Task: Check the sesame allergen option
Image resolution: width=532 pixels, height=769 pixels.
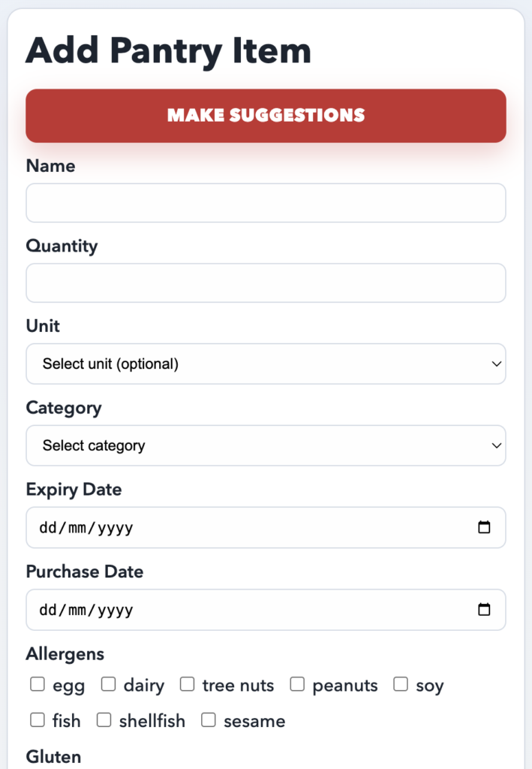Action: (x=208, y=719)
